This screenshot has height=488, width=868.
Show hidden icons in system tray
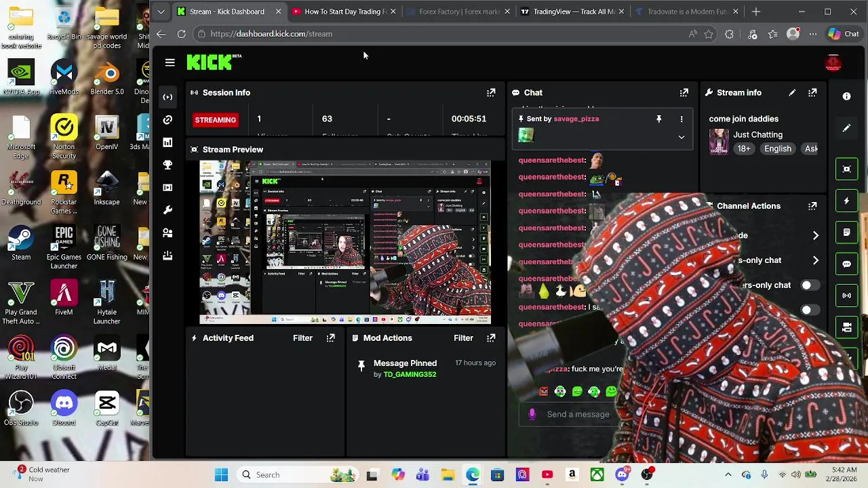pyautogui.click(x=728, y=475)
